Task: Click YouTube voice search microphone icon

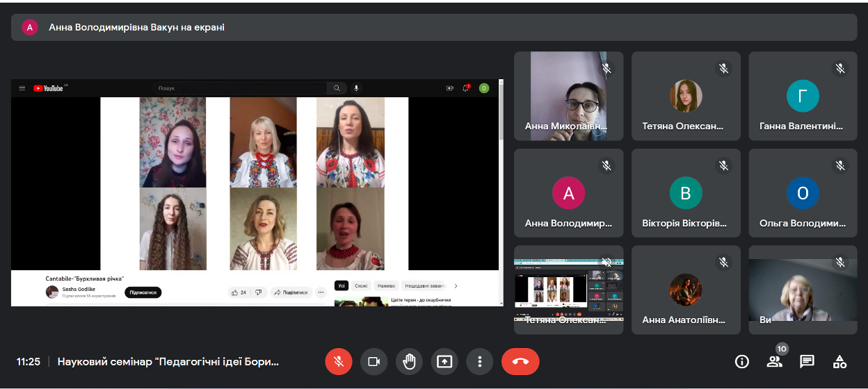Action: pyautogui.click(x=357, y=88)
